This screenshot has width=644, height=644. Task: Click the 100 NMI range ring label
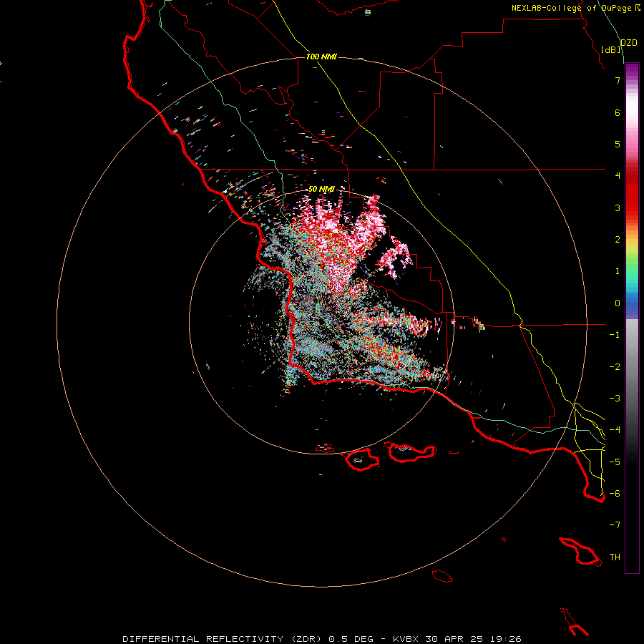pos(321,57)
